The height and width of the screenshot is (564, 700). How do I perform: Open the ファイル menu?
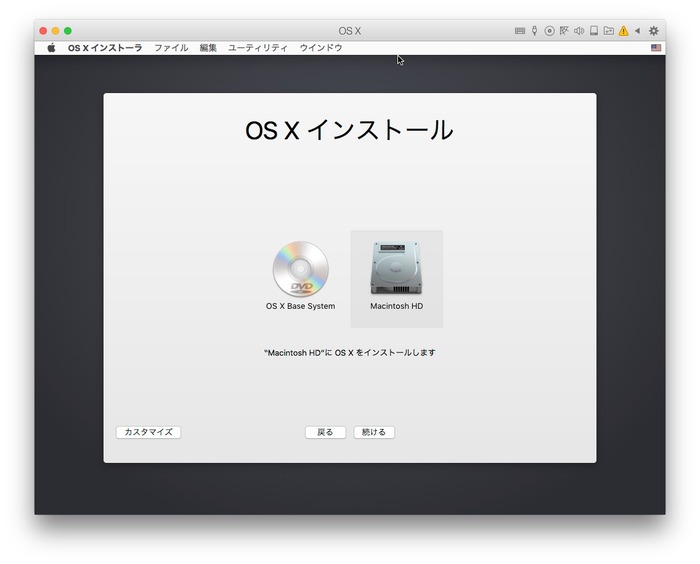coord(171,48)
